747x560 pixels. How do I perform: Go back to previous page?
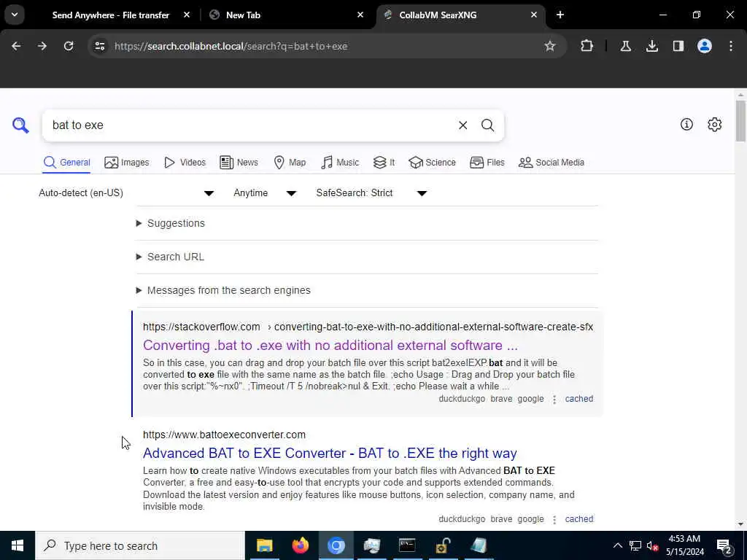coord(16,46)
